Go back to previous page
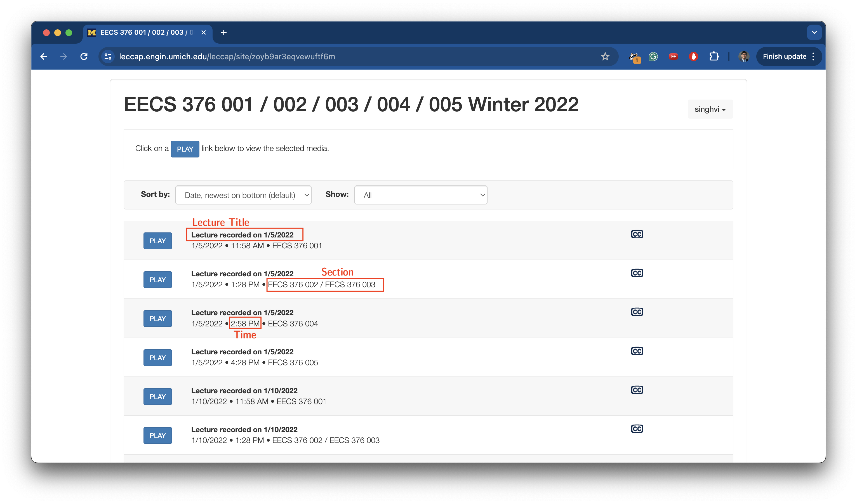Viewport: 857px width, 504px height. coord(44,56)
